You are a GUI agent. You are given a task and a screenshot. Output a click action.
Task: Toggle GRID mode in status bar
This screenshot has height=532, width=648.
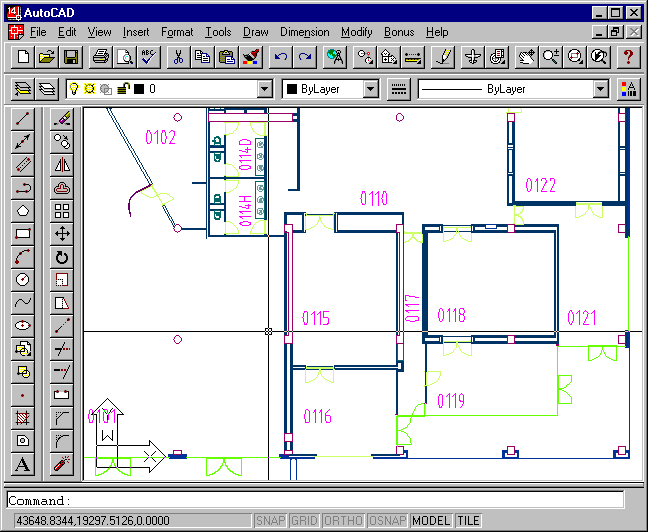pos(304,520)
